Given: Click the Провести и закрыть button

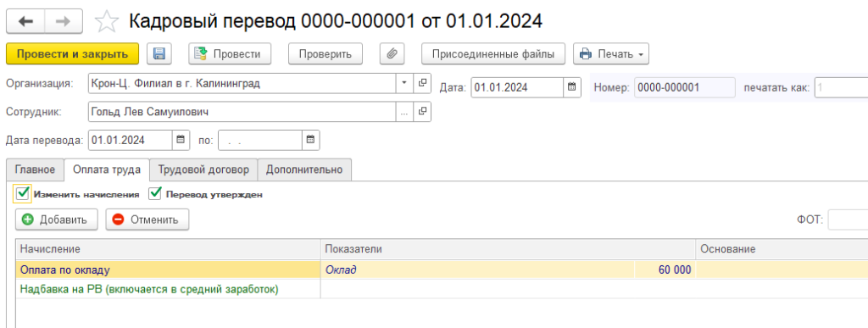Looking at the screenshot, I should coord(73,53).
